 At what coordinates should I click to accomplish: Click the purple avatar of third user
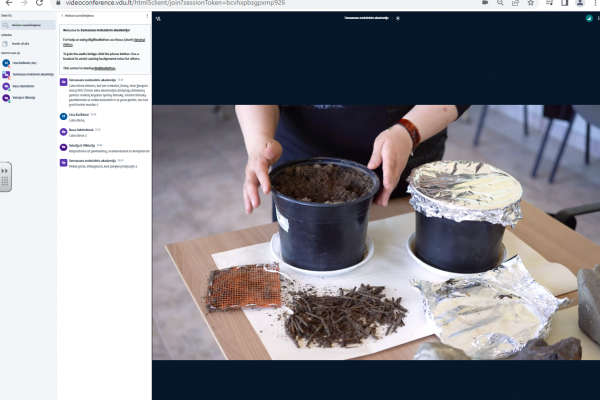tap(6, 87)
